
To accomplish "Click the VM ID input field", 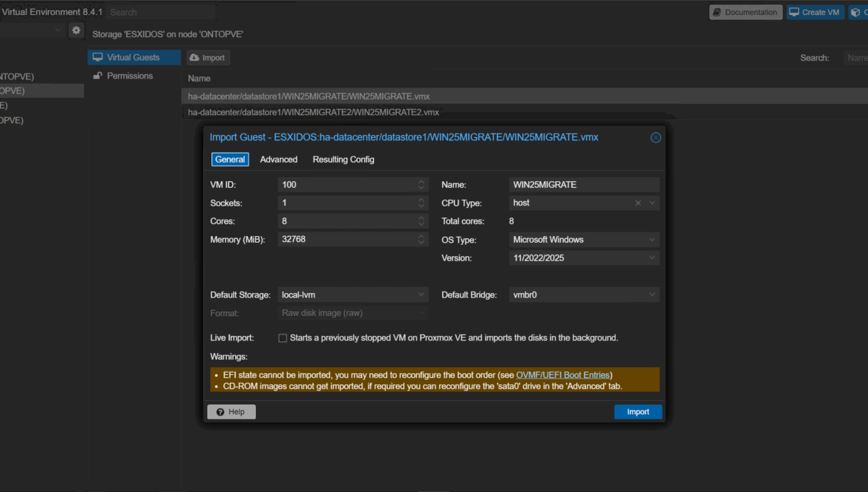I will tap(346, 185).
